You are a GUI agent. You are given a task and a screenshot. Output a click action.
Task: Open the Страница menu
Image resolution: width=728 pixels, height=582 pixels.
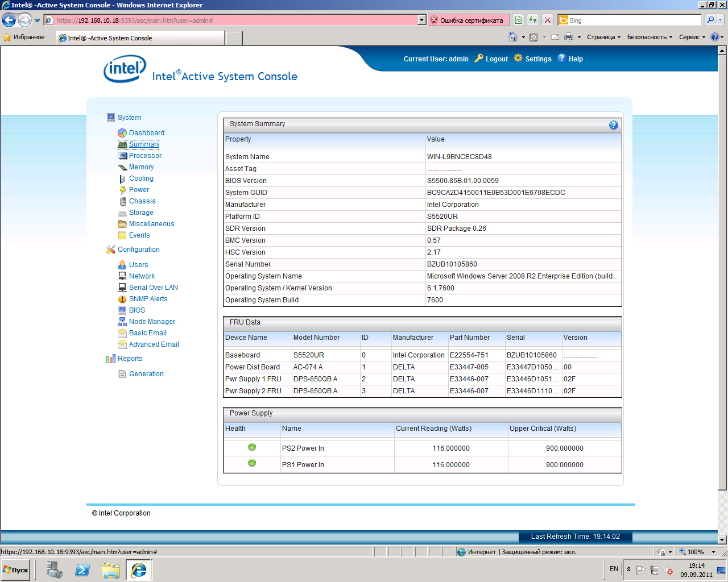click(603, 37)
